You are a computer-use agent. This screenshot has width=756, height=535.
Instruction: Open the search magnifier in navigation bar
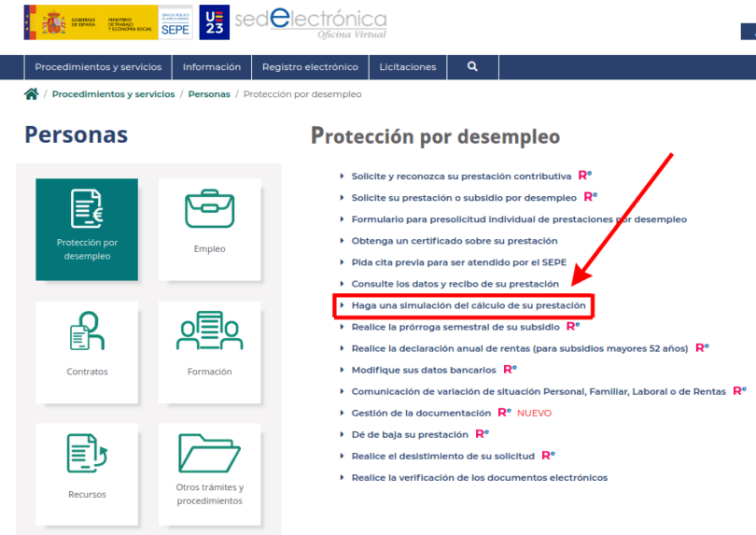pos(472,66)
